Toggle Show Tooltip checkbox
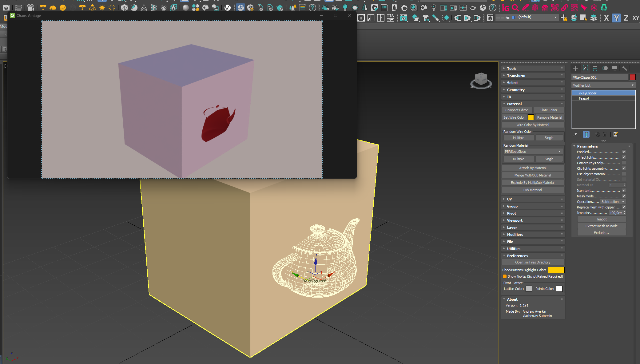640x364 pixels. tap(505, 276)
